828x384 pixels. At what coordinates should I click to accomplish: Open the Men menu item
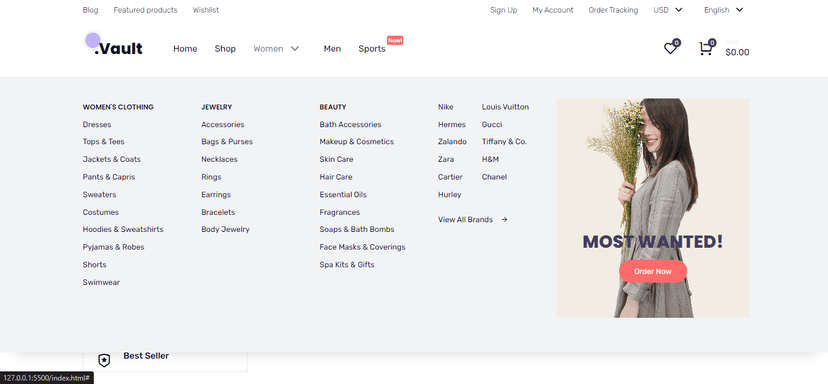pos(332,49)
